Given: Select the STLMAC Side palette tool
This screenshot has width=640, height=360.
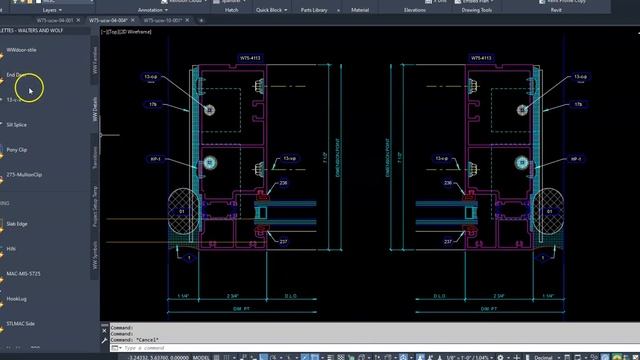Looking at the screenshot, I should pos(20,324).
